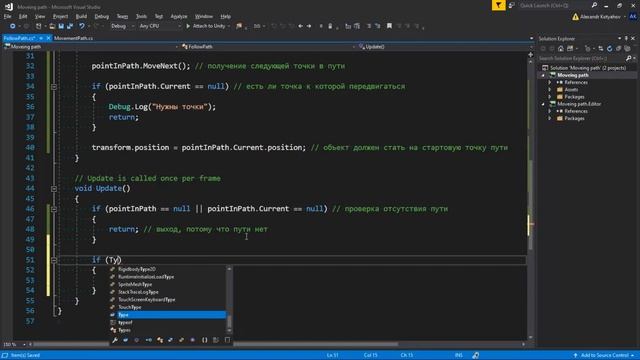Expand References under Moveing path project
Screen dimensions: 640x360
pos(550,82)
